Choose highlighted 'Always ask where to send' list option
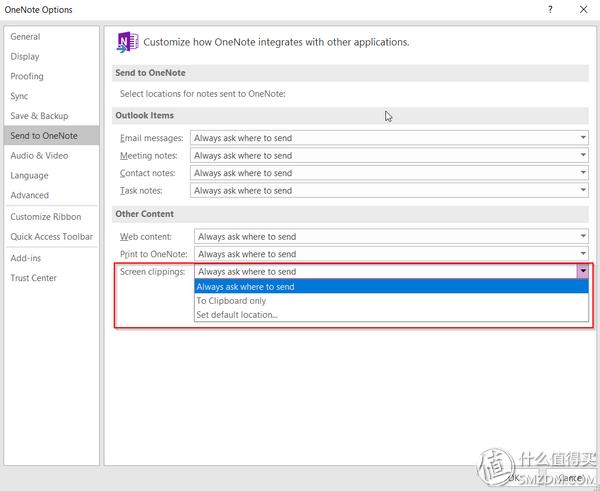600x491 pixels. (x=391, y=287)
